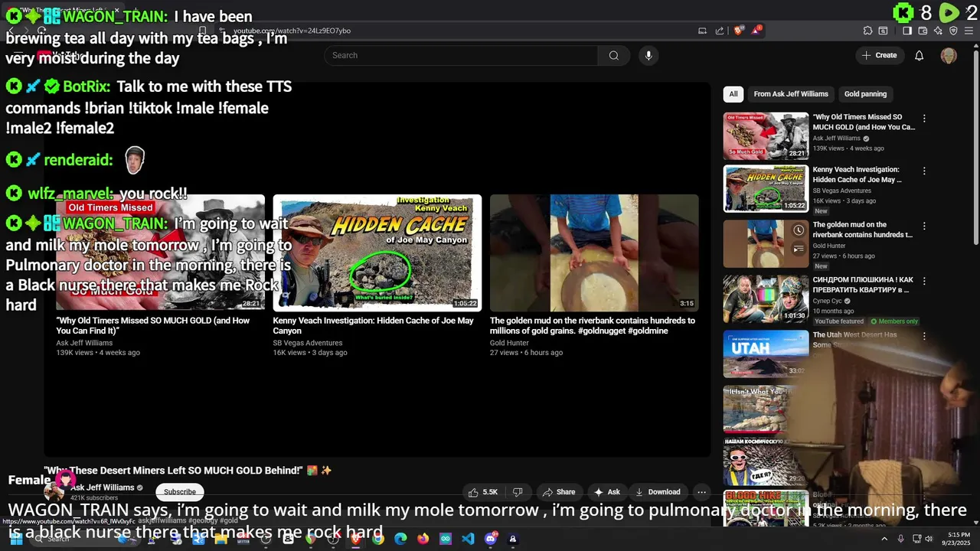Click the Download button under the video
Image resolution: width=980 pixels, height=551 pixels.
[x=658, y=492]
